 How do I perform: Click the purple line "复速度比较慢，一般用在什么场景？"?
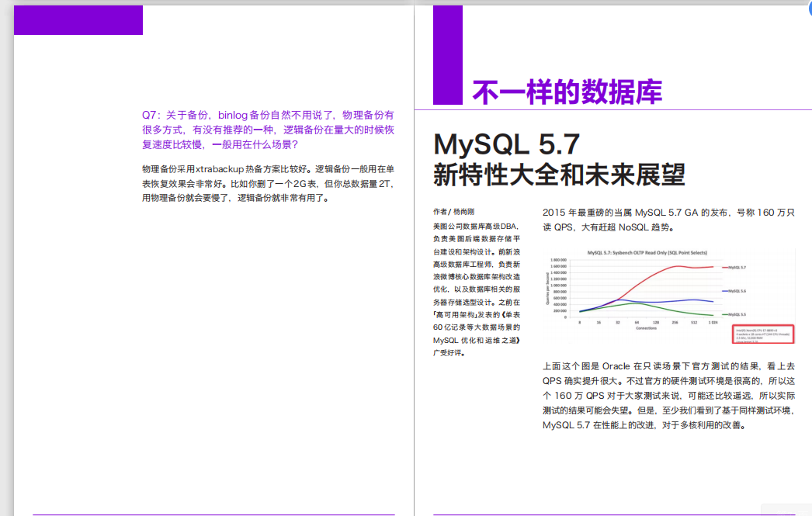[220, 144]
